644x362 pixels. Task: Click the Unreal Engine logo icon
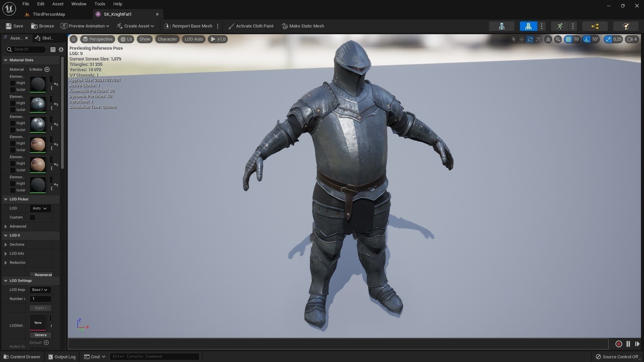(9, 9)
